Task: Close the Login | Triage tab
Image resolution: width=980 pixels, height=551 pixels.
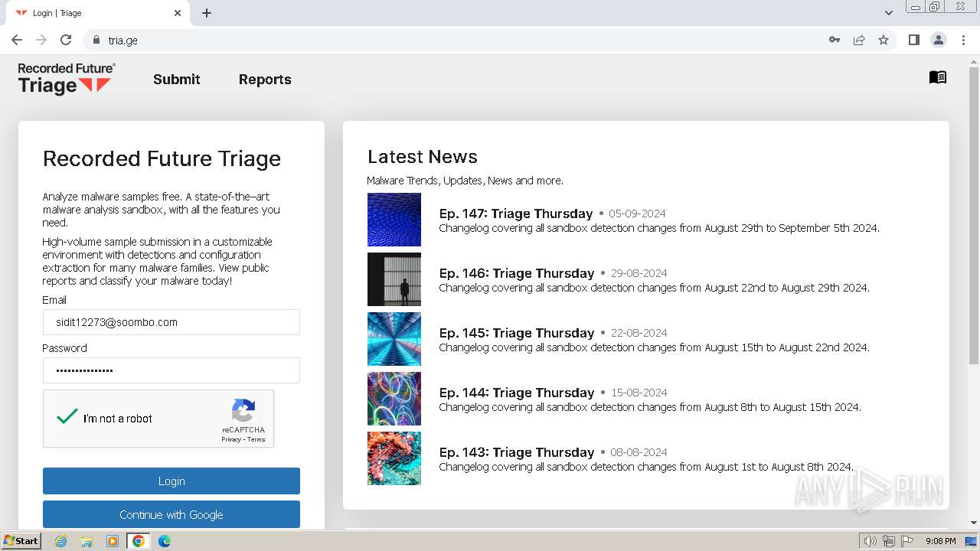Action: 178,13
